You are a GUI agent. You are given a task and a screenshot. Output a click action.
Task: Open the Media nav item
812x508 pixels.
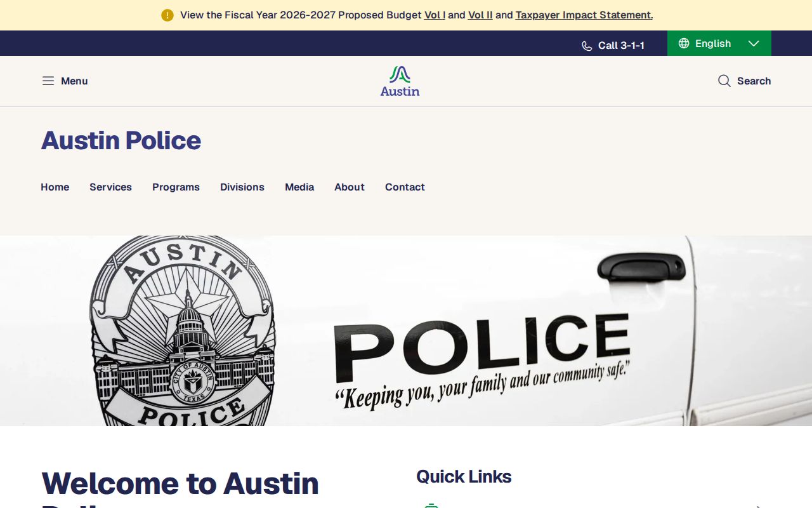pos(299,187)
